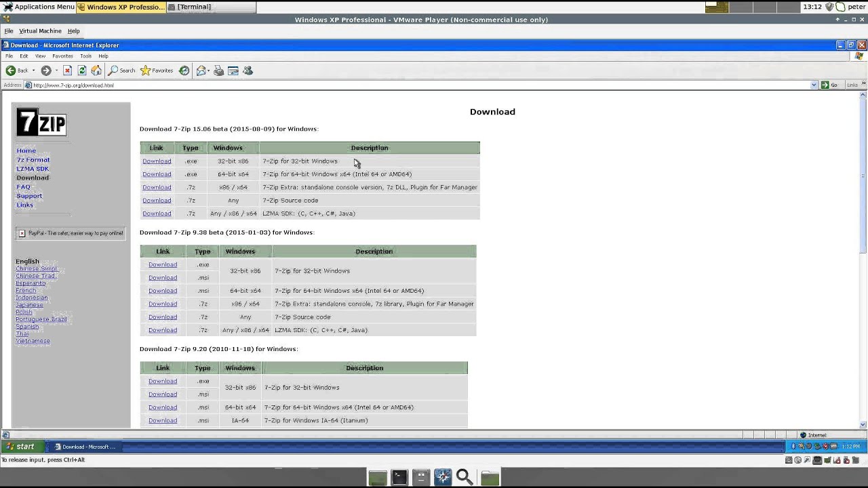Open the terminal icon in the bottom dock
Screen dimensions: 868x488
pyautogui.click(x=399, y=478)
